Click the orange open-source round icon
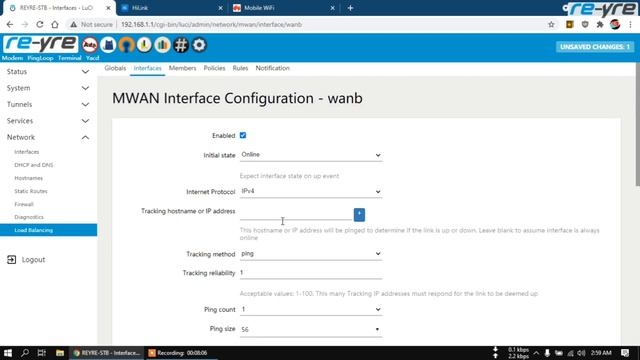Screen dimensions: 640x360 coord(126,45)
